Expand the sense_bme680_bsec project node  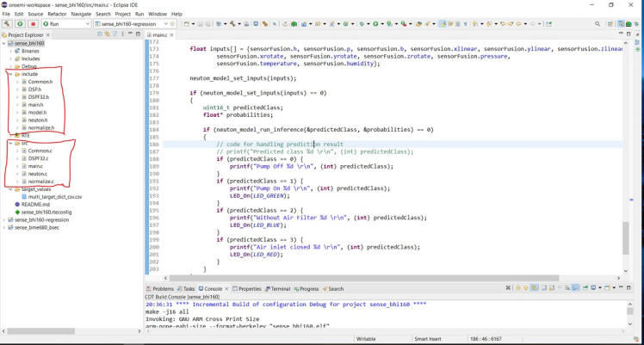point(5,228)
